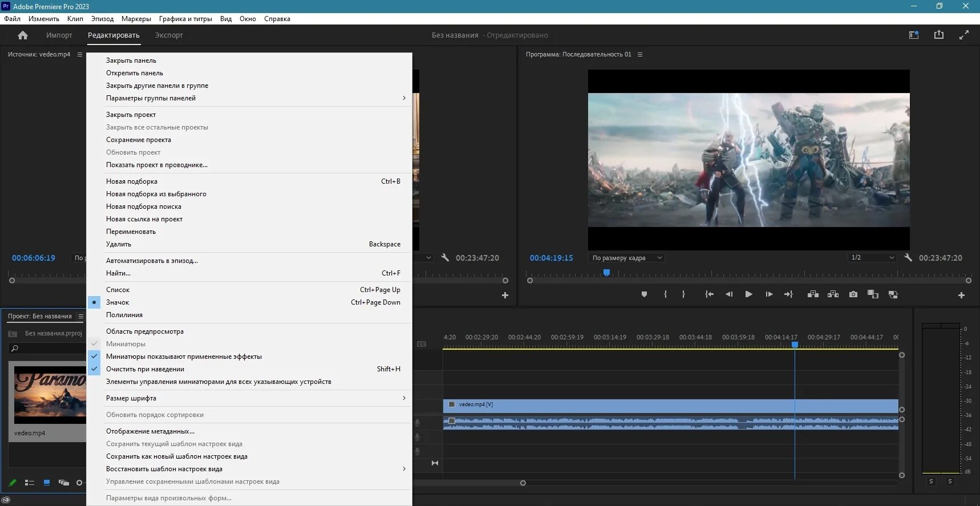Screen dimensions: 980x506
Task: Choose 'Новая подборка' from the panel menu
Action: tap(132, 181)
